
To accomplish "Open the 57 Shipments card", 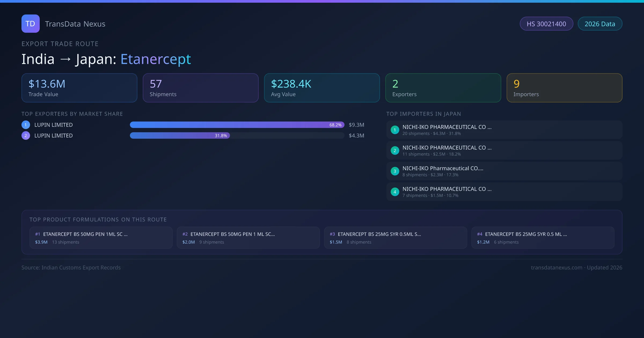I will 200,88.
